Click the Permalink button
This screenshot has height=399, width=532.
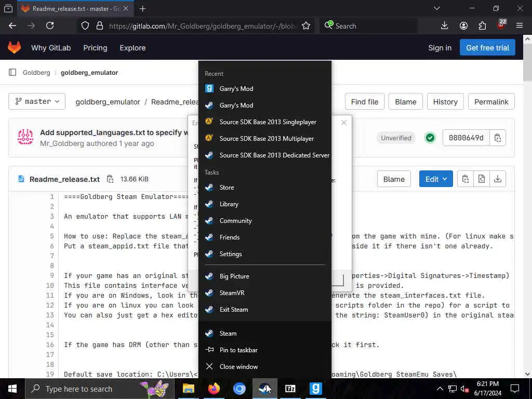click(491, 101)
